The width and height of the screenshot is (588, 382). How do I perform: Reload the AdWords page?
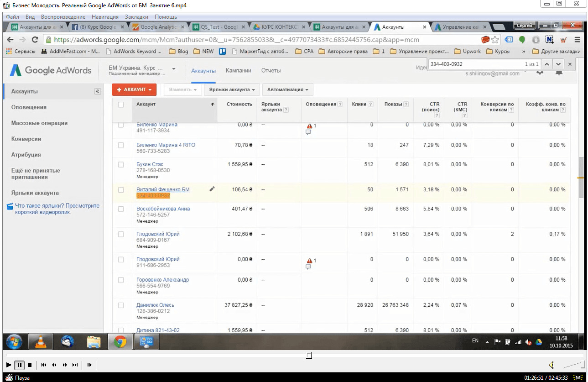pyautogui.click(x=35, y=40)
